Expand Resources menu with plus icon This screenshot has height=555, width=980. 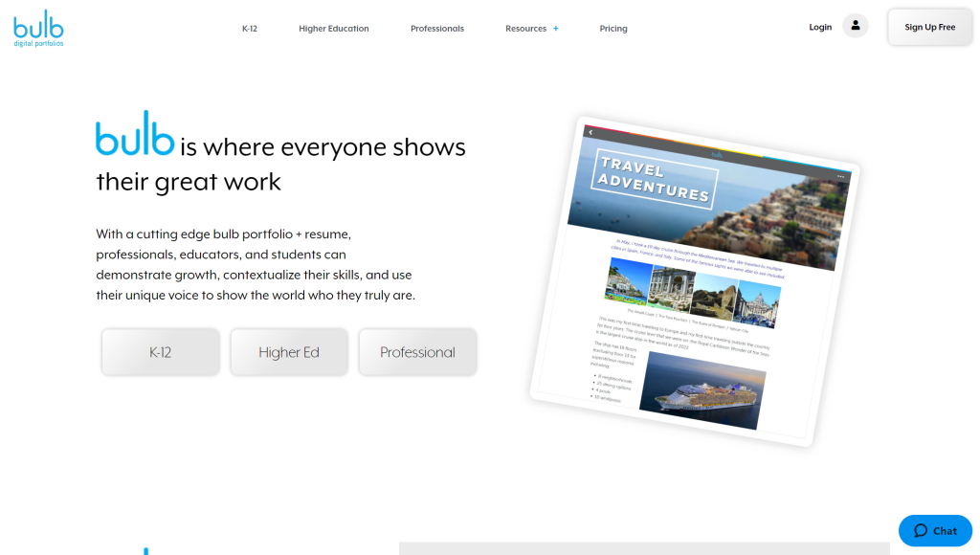click(x=556, y=29)
